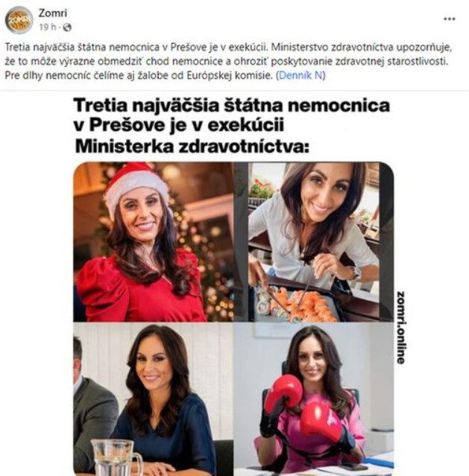Click the headline 'Tretia najväčšia štátna nemocnica'
The image size is (469, 476).
[x=232, y=105]
